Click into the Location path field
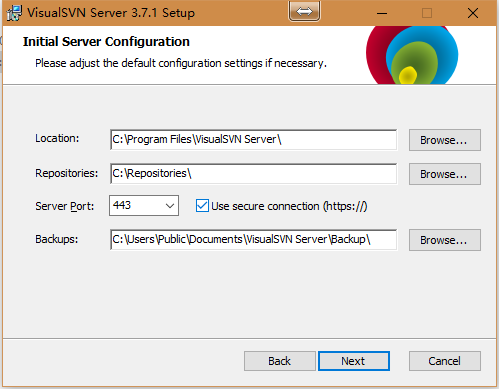The image size is (499, 389). [x=253, y=140]
